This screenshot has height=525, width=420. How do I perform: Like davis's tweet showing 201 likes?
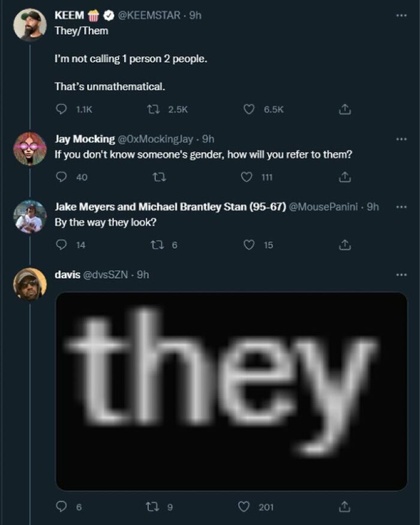243,508
